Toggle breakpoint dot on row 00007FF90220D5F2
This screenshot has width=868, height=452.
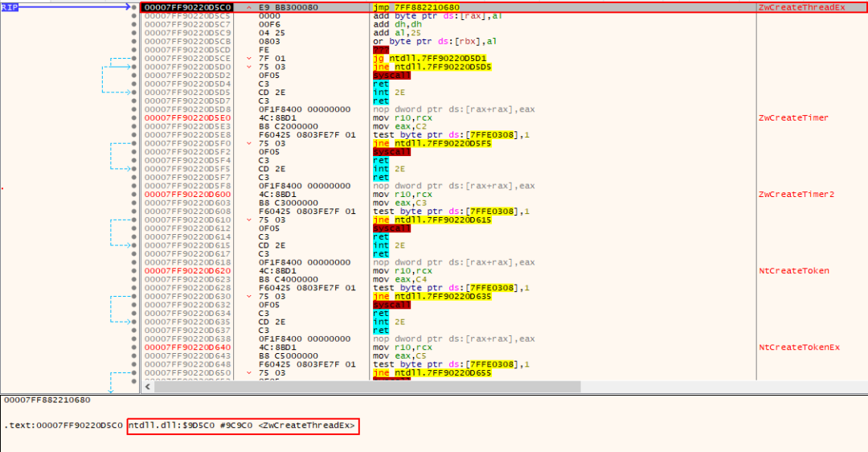pyautogui.click(x=134, y=152)
